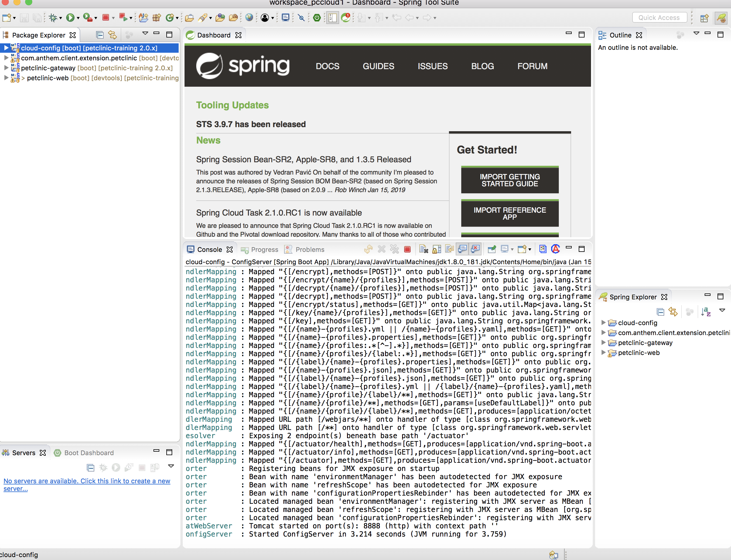Open FORUM in Spring dashboard header

point(532,66)
